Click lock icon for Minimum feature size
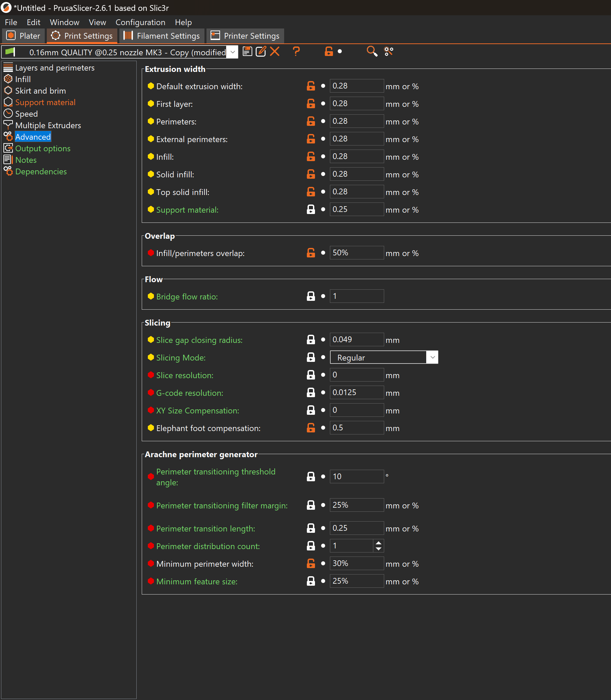 click(311, 581)
